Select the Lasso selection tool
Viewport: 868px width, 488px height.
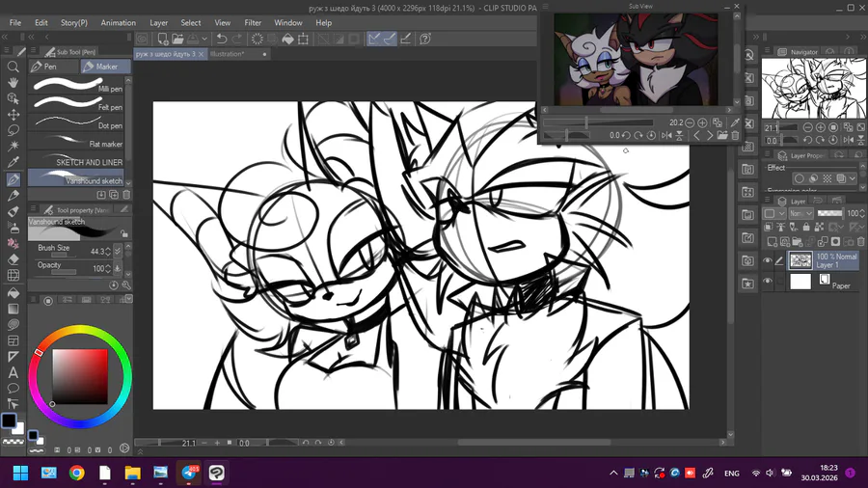coord(14,130)
